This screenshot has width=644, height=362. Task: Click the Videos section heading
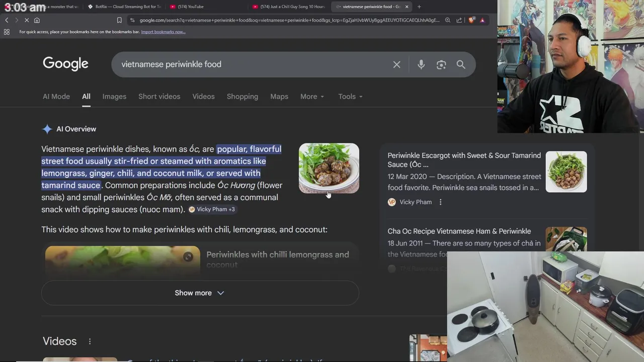click(x=59, y=341)
